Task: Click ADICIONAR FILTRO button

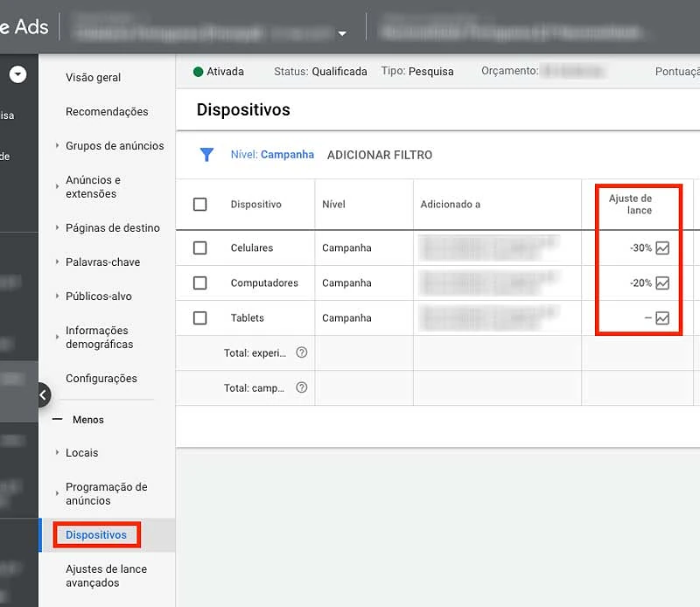Action: click(380, 155)
